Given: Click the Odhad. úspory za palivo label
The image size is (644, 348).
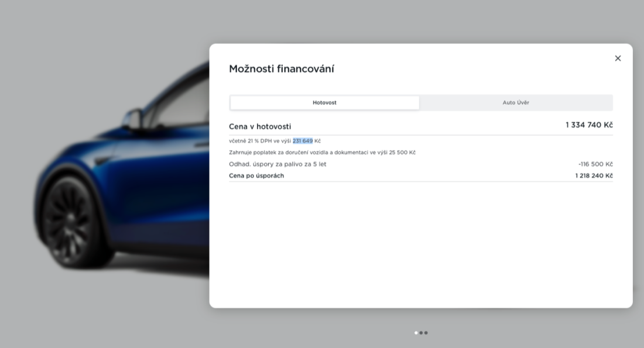Looking at the screenshot, I should (x=278, y=164).
